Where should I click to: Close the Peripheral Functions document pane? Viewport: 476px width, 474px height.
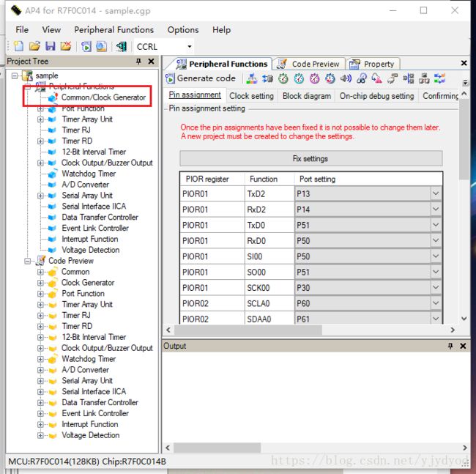pyautogui.click(x=464, y=63)
